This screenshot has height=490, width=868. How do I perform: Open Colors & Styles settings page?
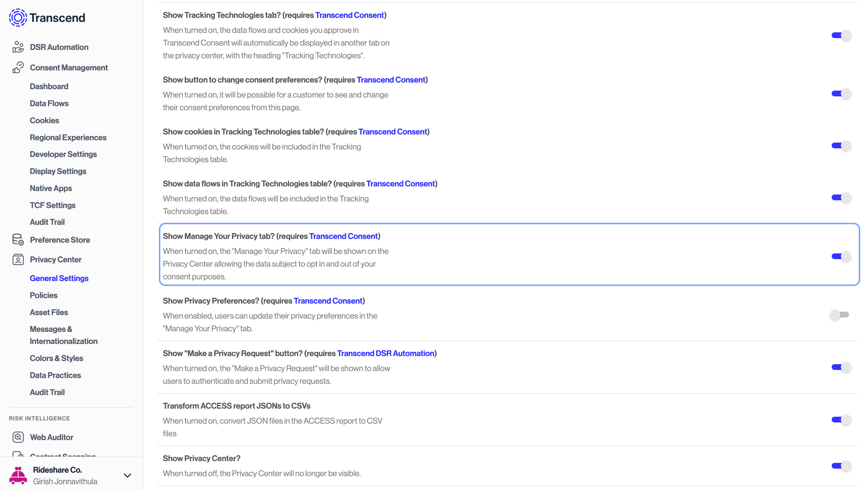coord(56,358)
